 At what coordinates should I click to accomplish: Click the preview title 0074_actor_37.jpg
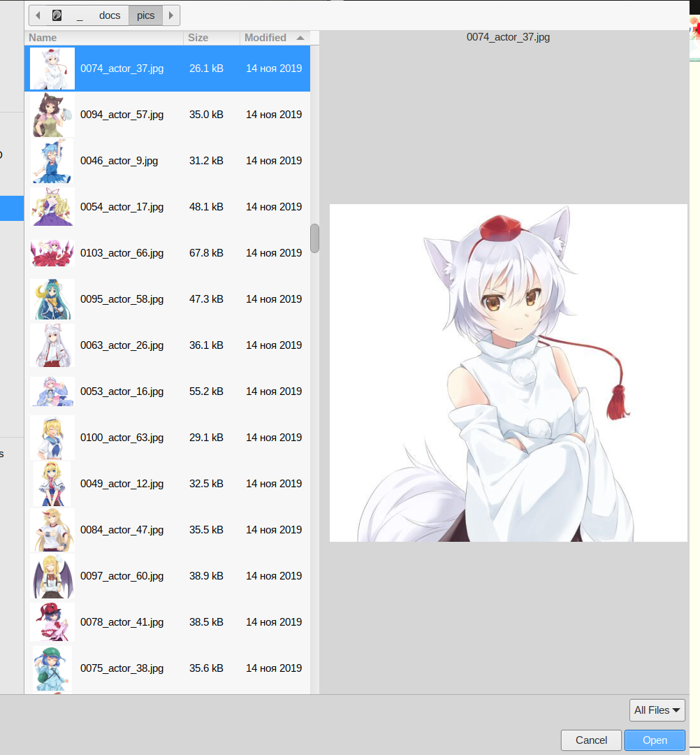point(508,37)
